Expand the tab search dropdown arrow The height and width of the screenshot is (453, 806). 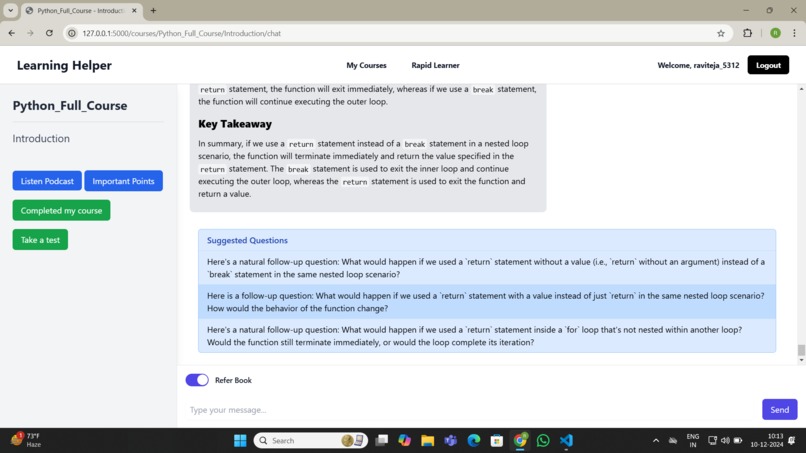(x=10, y=10)
